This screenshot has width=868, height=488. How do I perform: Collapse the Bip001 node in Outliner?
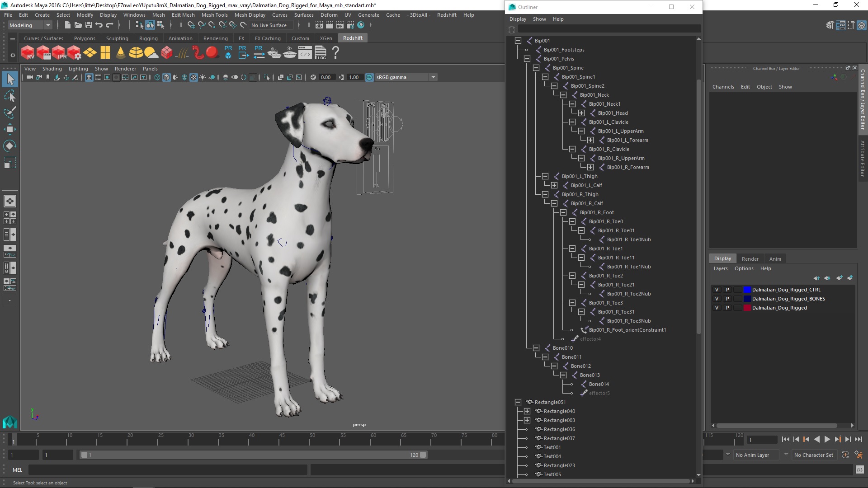518,41
